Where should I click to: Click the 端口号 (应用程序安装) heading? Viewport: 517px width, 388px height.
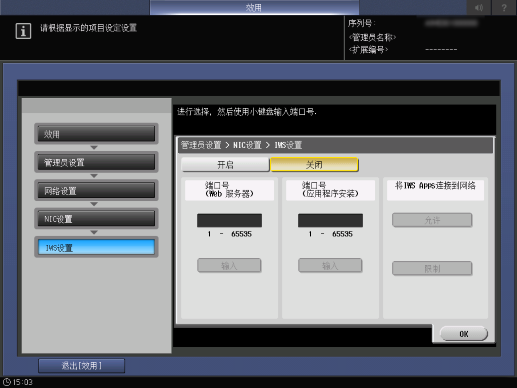coord(330,190)
